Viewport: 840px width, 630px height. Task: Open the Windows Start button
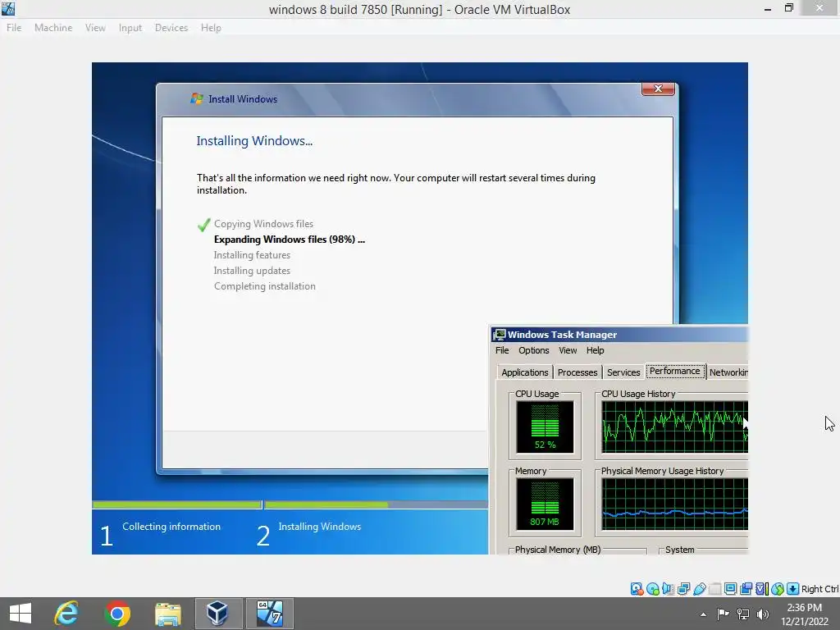coord(21,614)
